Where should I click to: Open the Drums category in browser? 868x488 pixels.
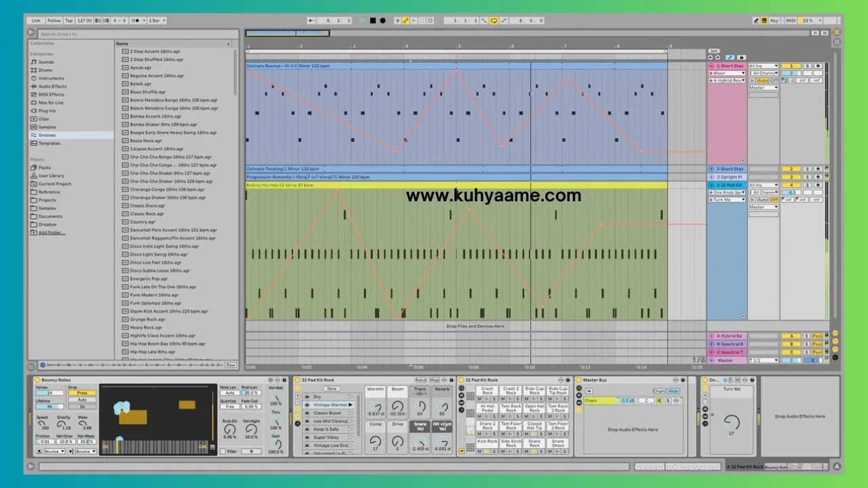[x=45, y=70]
